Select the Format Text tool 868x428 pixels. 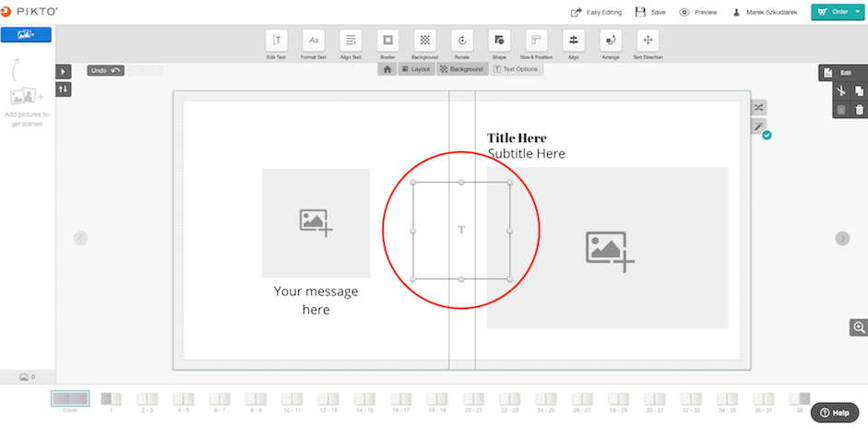click(x=314, y=41)
